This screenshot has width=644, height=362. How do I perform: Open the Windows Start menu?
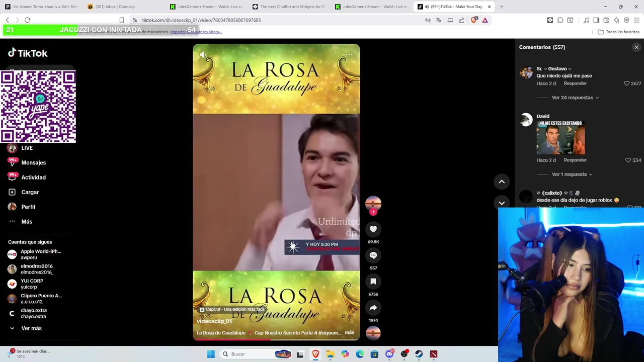pos(211,354)
